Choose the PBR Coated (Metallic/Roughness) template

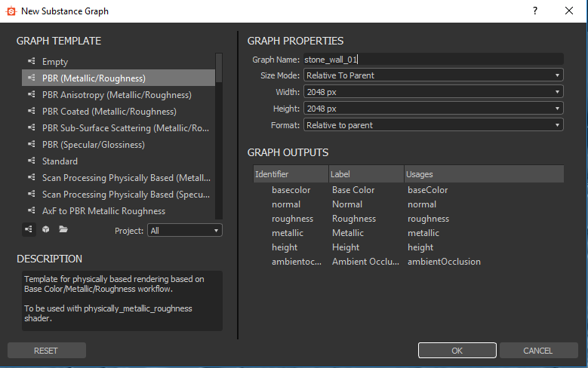pyautogui.click(x=119, y=112)
